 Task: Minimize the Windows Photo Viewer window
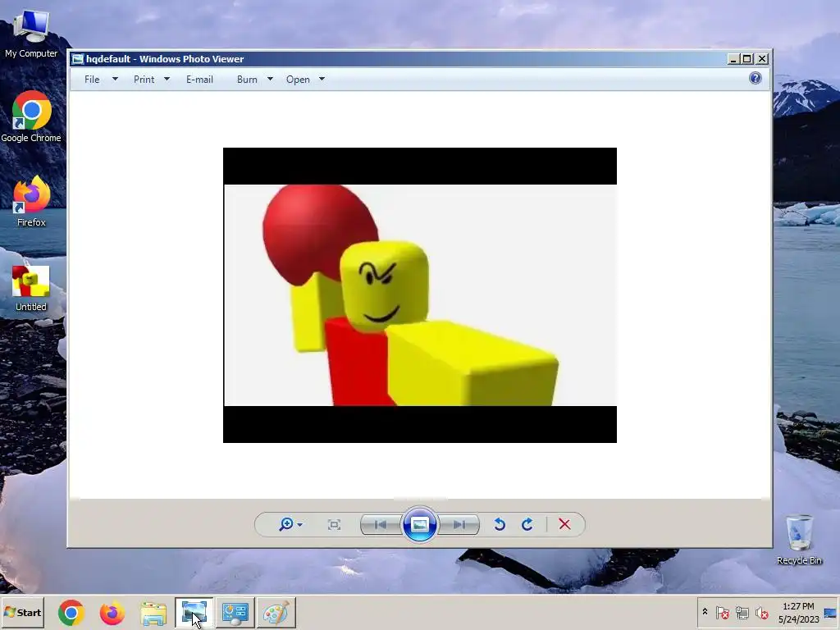(x=733, y=59)
